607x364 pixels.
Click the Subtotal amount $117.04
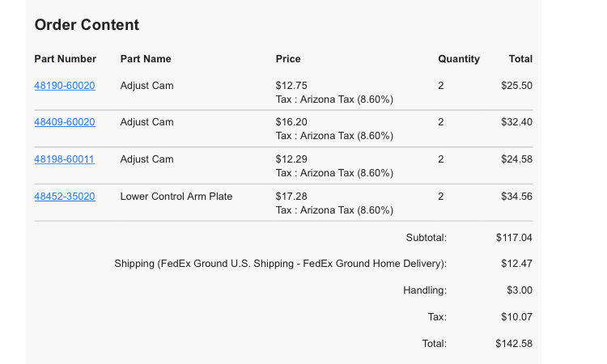coord(514,238)
